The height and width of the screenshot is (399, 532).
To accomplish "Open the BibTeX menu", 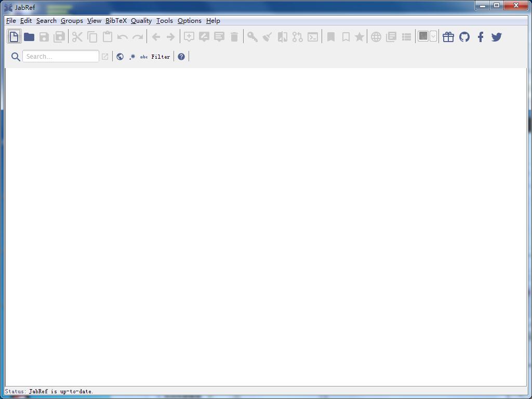I will (116, 21).
